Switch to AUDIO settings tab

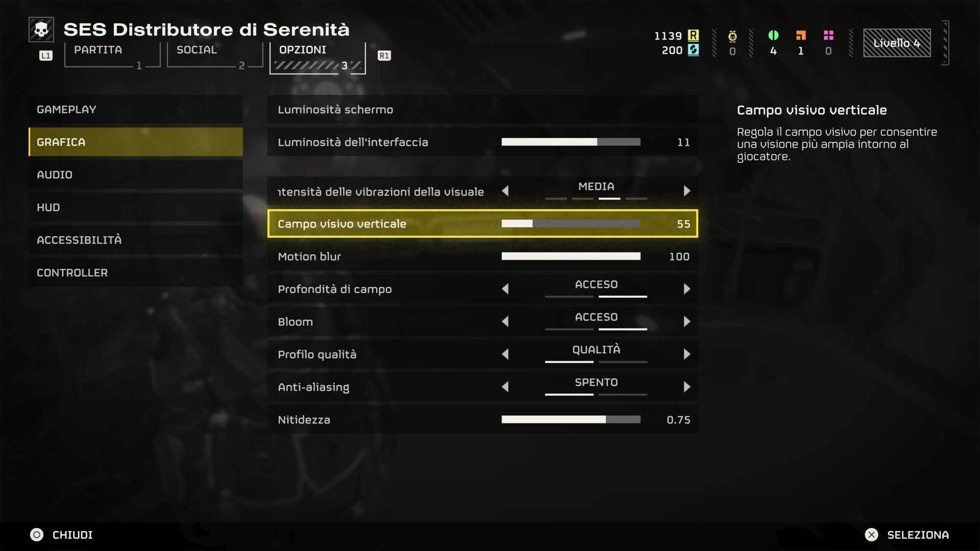[55, 174]
